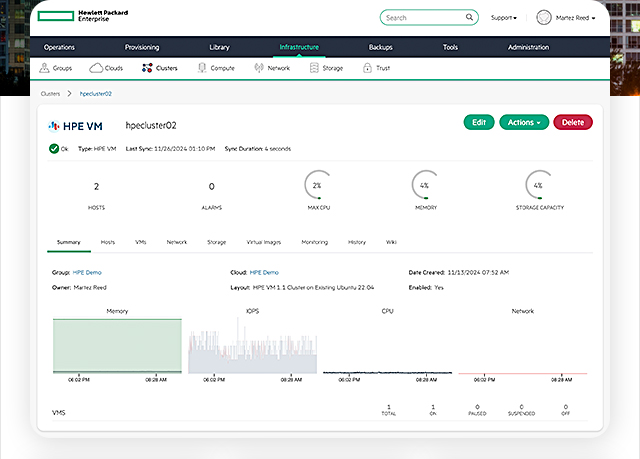Click the Last Sync timestamp text

tap(170, 149)
